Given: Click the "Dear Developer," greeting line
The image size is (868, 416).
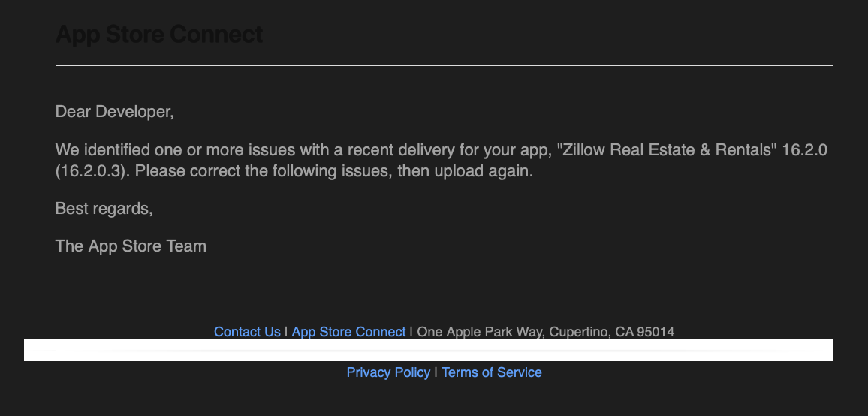Looking at the screenshot, I should coord(114,112).
